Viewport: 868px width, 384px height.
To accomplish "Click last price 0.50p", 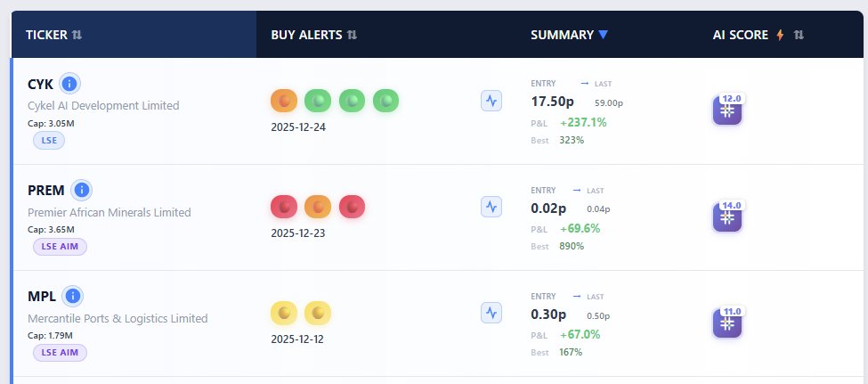I will coord(598,316).
